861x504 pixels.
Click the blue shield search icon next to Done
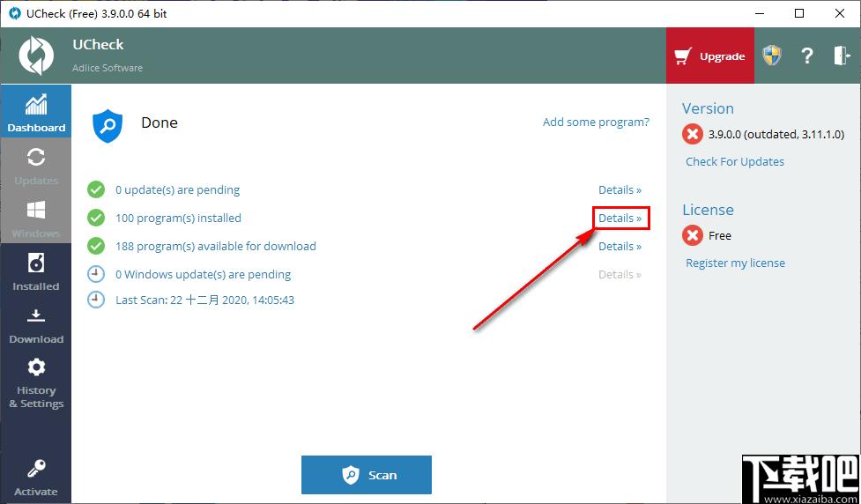pyautogui.click(x=108, y=125)
